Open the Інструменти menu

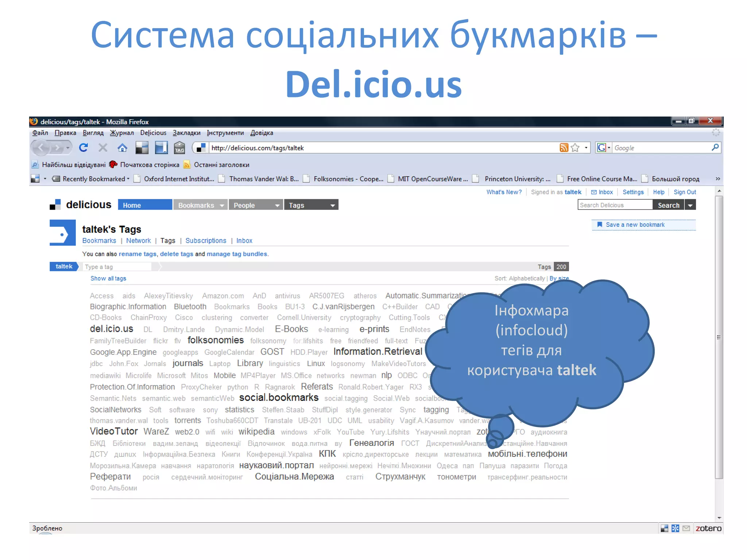[x=225, y=133]
